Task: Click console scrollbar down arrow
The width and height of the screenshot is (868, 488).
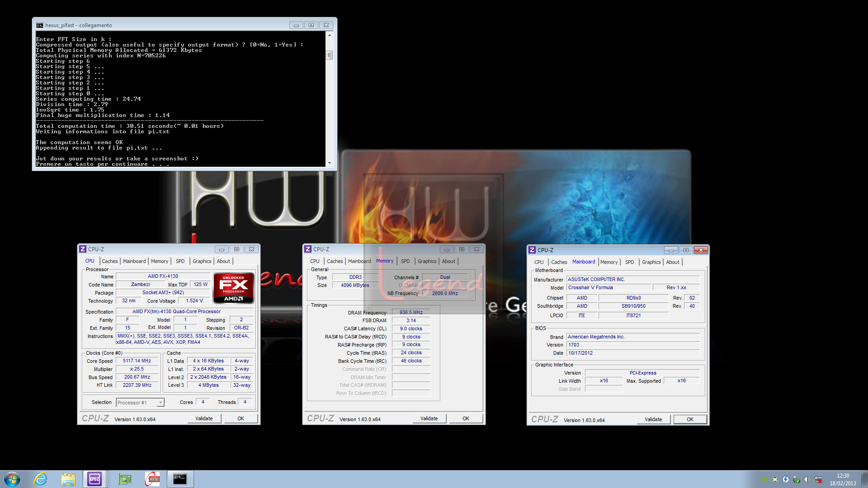Action: click(330, 163)
